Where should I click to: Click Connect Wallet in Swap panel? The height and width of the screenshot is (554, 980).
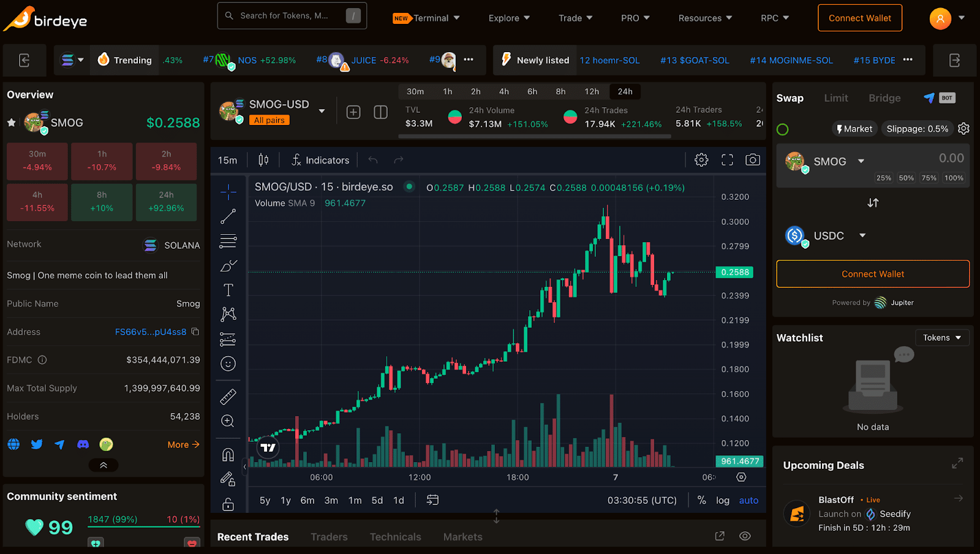pos(873,274)
